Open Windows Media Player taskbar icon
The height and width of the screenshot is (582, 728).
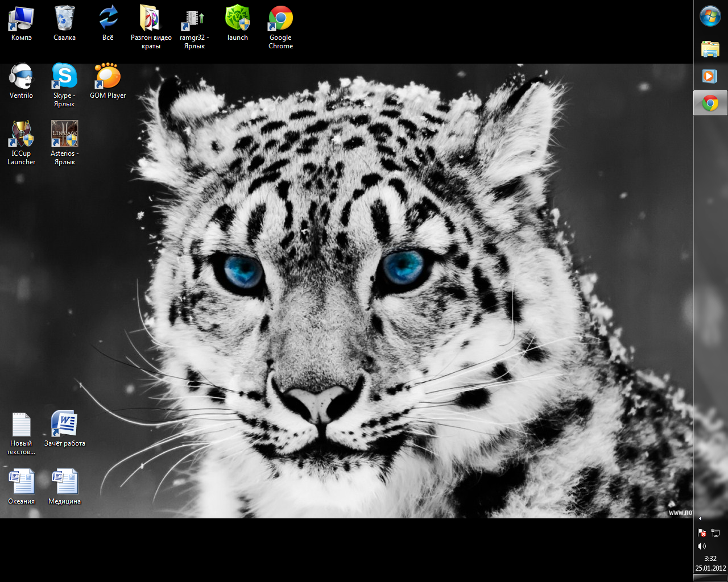click(710, 76)
